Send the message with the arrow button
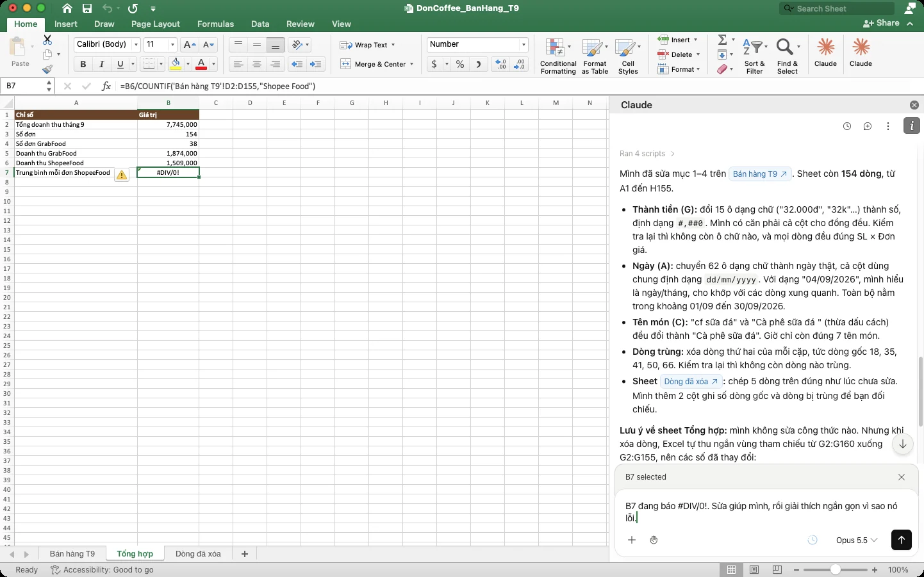 point(901,540)
